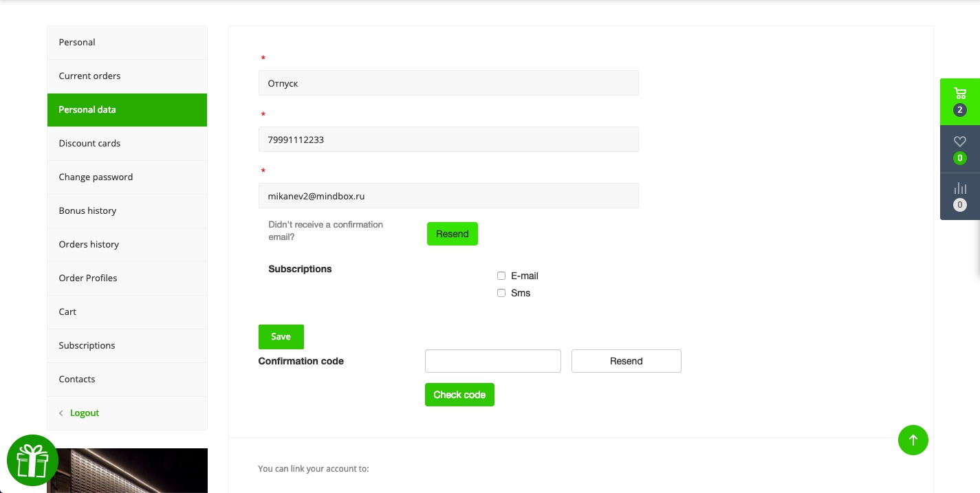Open the shopping cart icon
This screenshot has height=493, width=980.
pos(959,94)
